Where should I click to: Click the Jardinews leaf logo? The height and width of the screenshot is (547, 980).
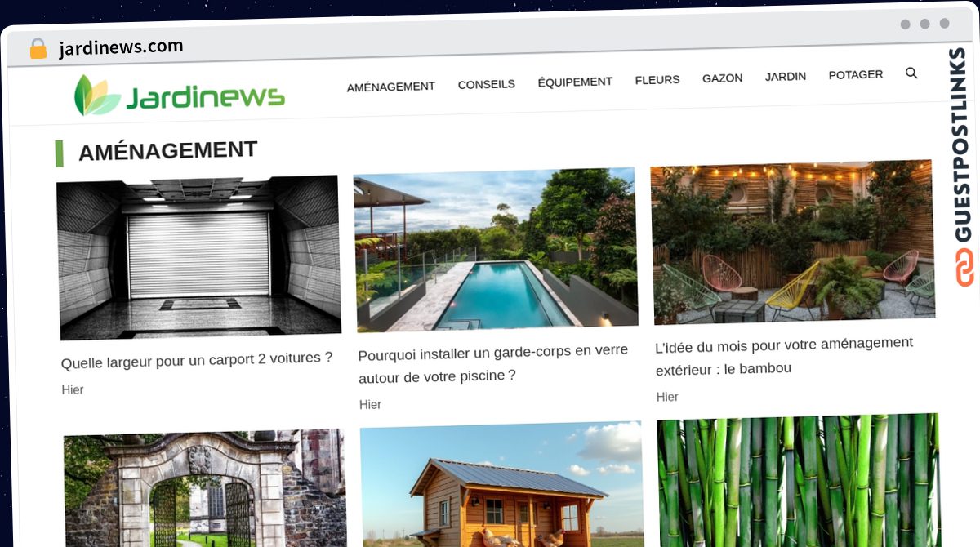(x=97, y=96)
